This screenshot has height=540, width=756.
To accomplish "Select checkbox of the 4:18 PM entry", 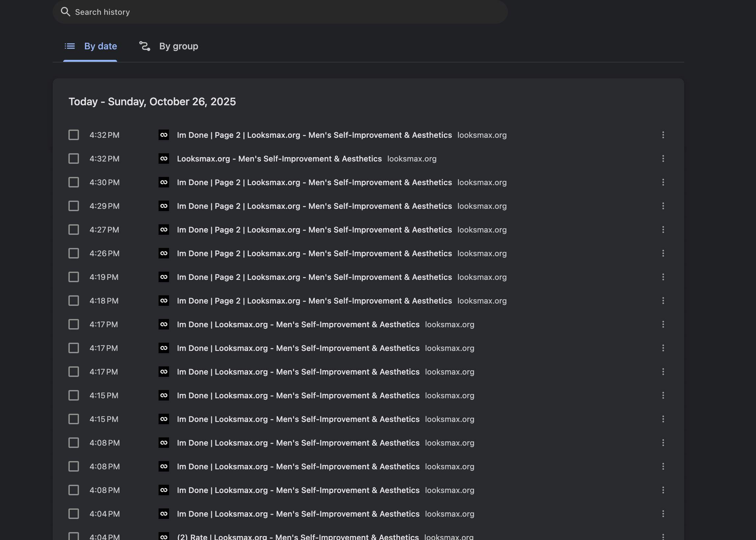I will coord(73,301).
